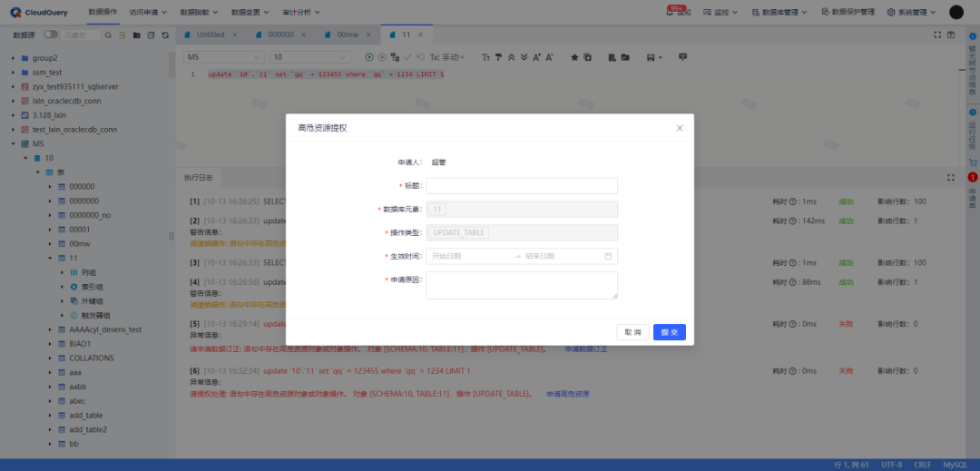Screen dimensions: 980x471
Task: Click the format brush icon
Action: click(x=499, y=57)
